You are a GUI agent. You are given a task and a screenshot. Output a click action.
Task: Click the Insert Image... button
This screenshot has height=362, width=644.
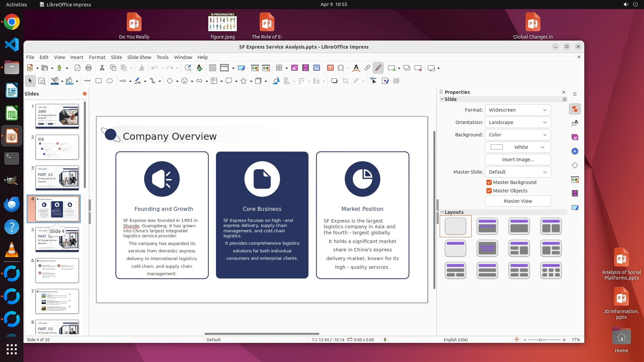click(x=518, y=160)
